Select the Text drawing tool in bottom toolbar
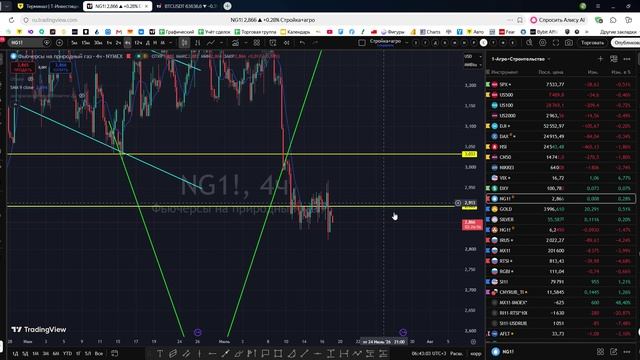 160,353
